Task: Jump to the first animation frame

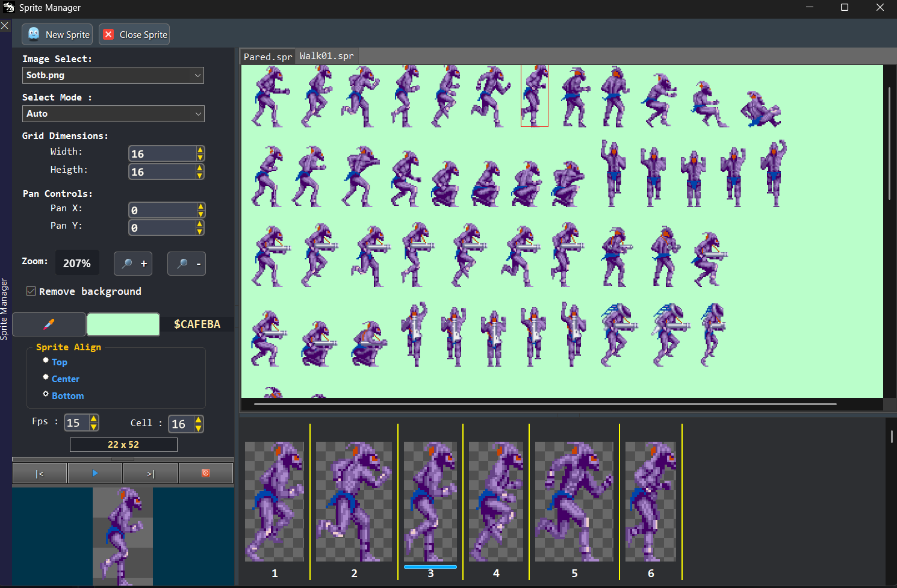Action: click(39, 473)
